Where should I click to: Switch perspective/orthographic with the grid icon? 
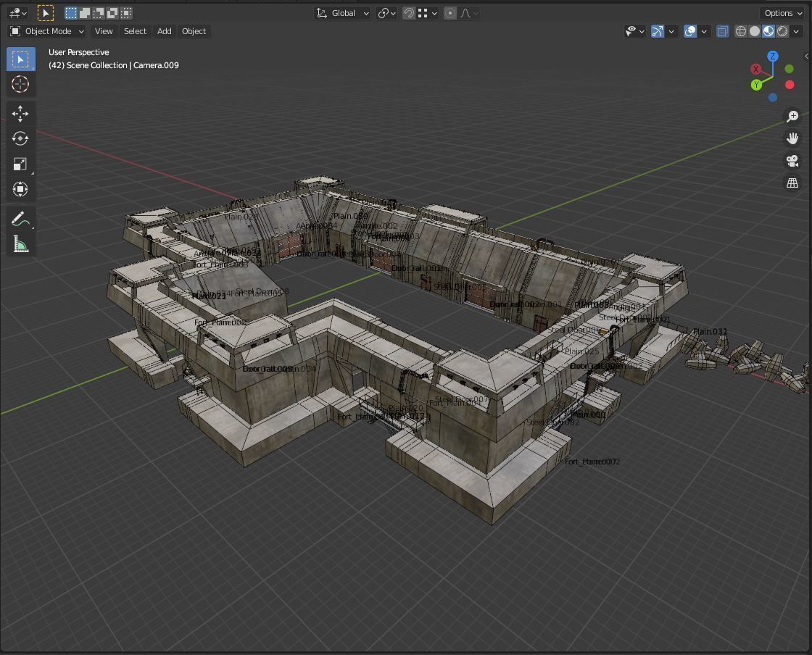(792, 183)
